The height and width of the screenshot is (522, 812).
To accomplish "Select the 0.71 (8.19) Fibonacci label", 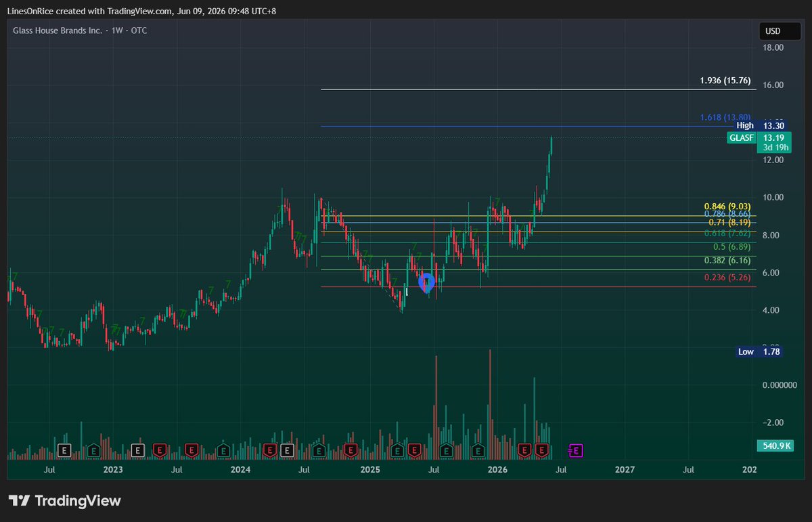I will 729,223.
